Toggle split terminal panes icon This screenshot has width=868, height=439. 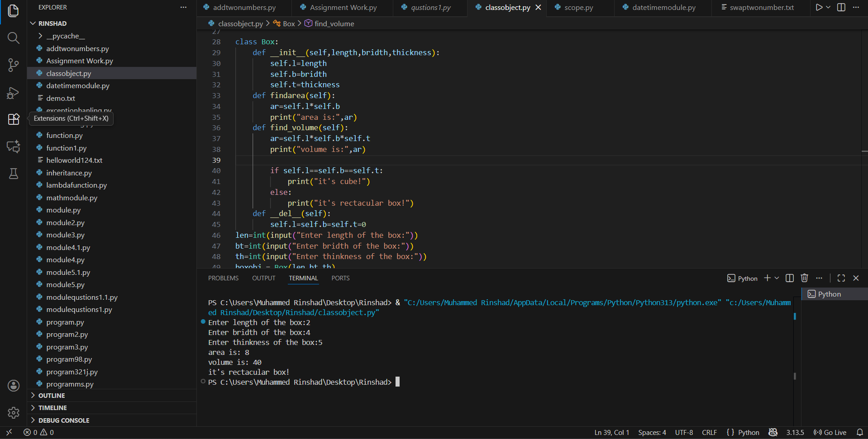click(x=789, y=278)
